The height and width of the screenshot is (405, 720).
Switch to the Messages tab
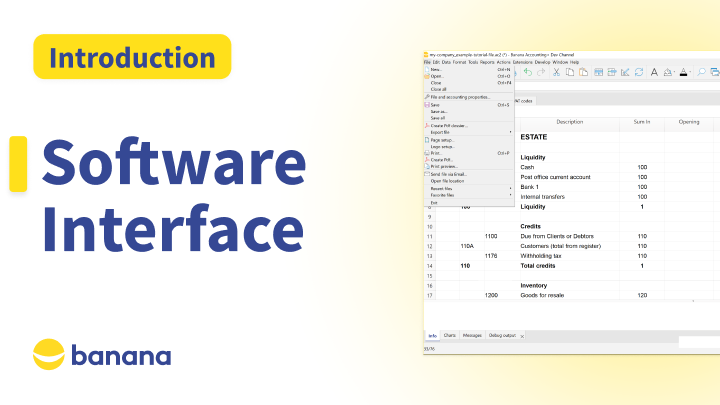(x=472, y=335)
